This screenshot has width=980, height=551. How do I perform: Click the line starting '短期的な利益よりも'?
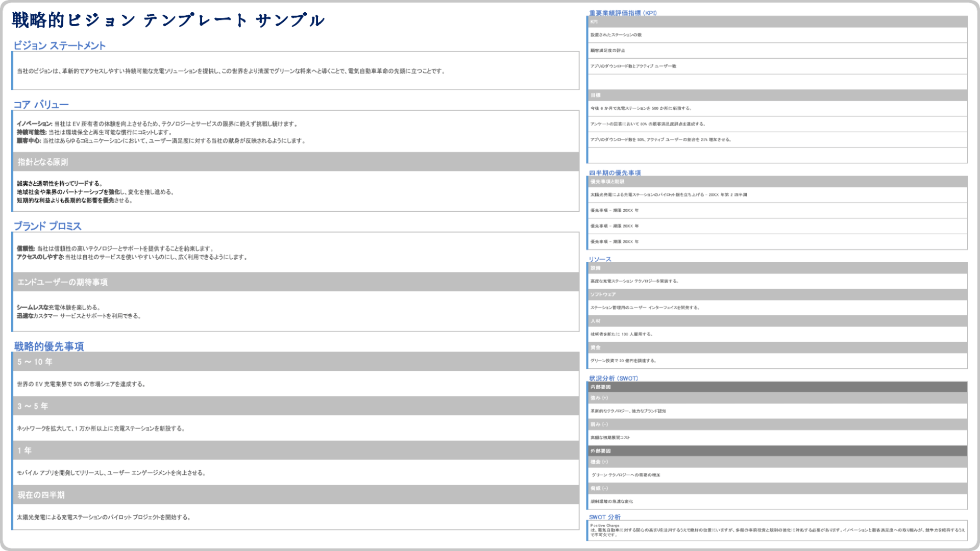click(x=75, y=201)
